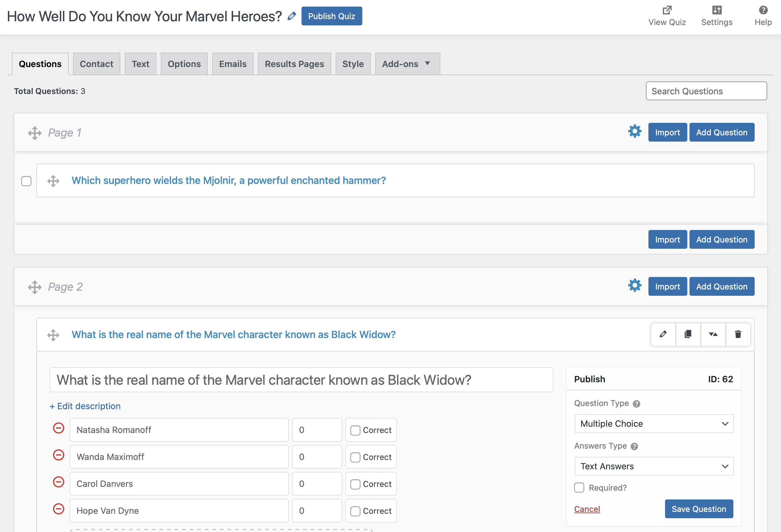
Task: Click the settings gear icon on Page 1
Action: pyautogui.click(x=634, y=131)
